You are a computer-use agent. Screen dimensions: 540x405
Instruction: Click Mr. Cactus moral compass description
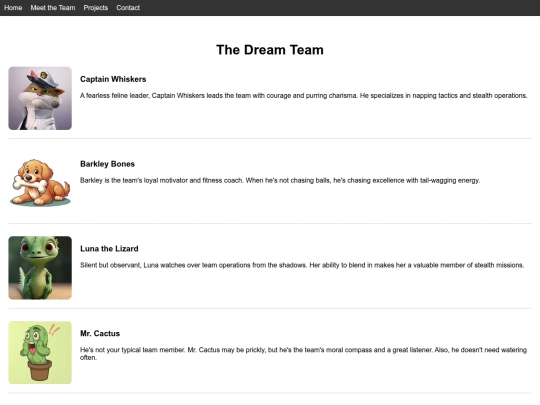click(303, 354)
